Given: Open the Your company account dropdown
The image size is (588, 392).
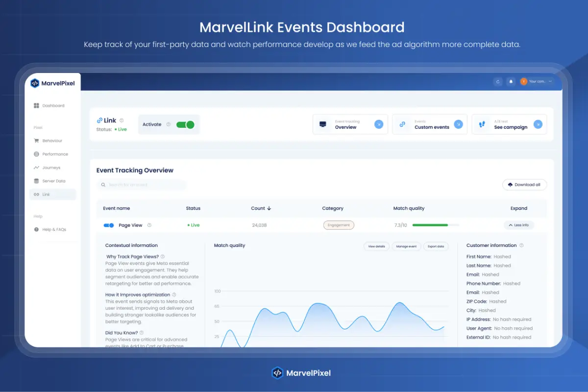Looking at the screenshot, I should [537, 81].
